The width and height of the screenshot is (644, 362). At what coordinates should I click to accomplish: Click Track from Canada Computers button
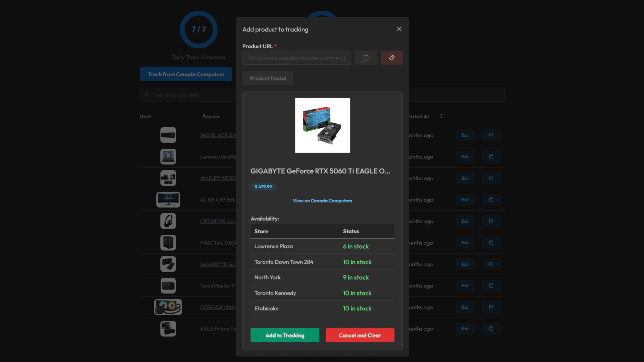186,74
